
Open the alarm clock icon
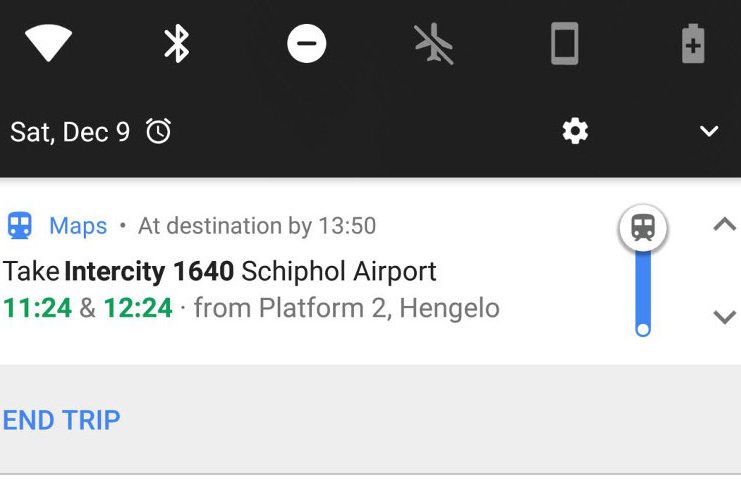(x=158, y=131)
